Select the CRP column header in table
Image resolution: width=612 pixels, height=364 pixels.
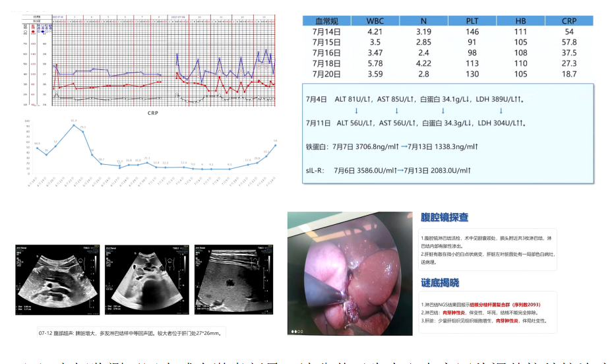569,20
